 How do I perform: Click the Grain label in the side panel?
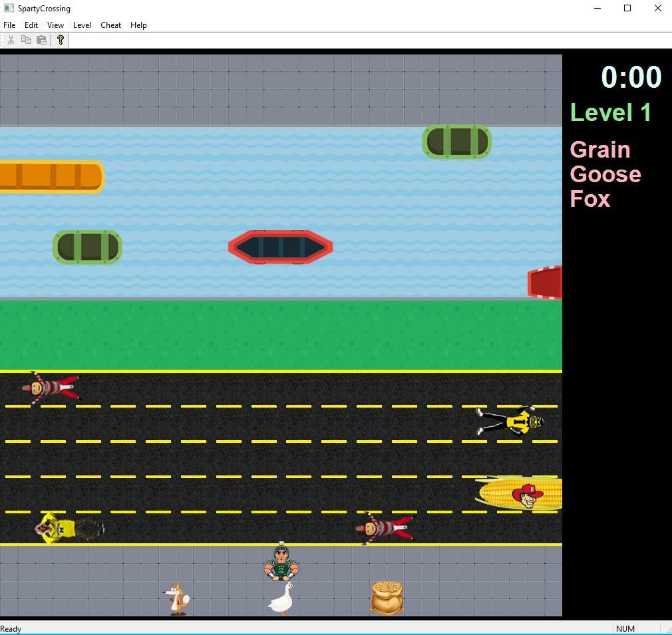tap(600, 150)
